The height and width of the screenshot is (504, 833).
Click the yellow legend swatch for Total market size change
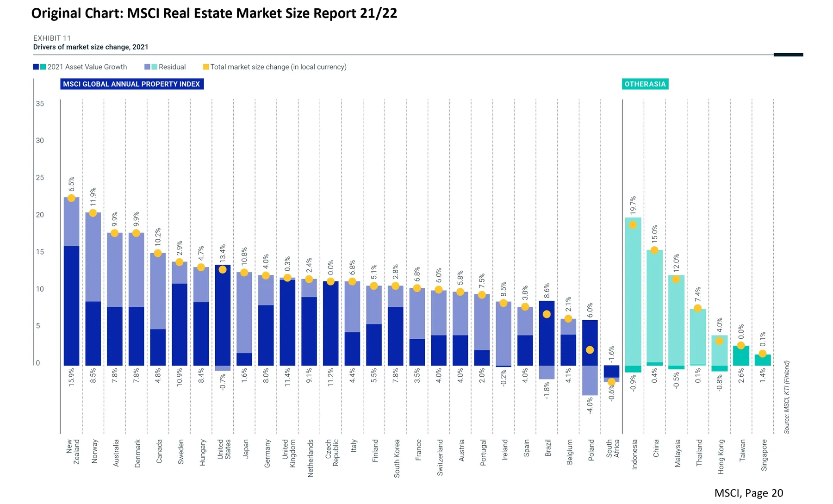pos(206,67)
